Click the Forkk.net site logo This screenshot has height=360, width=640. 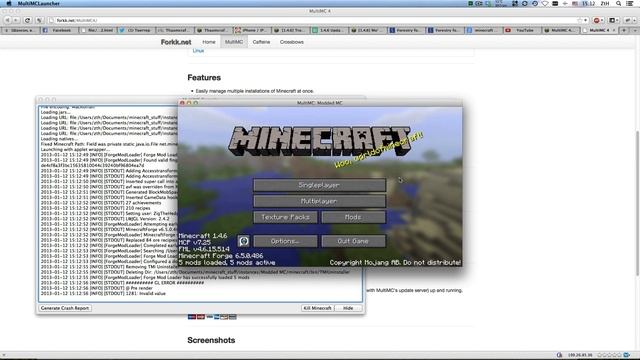tap(176, 42)
